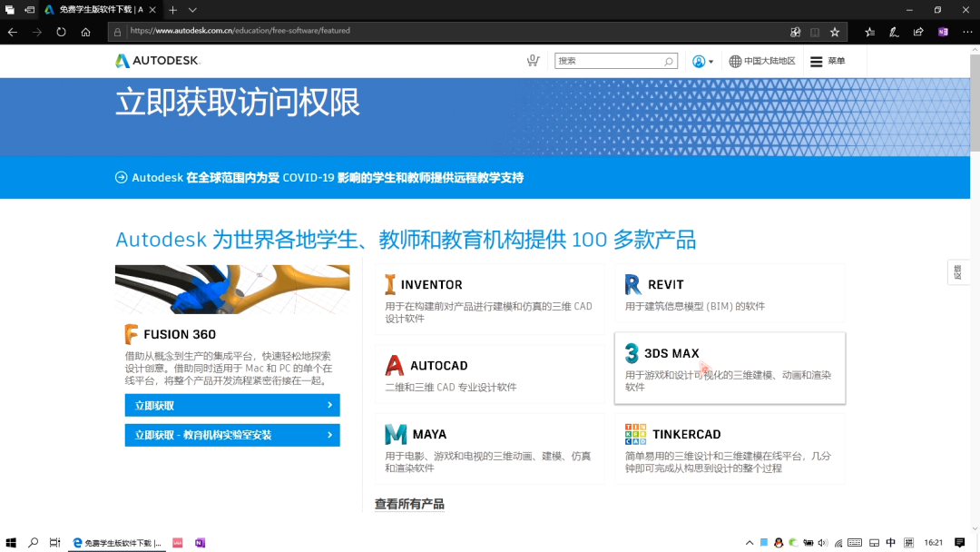The height and width of the screenshot is (552, 980).
Task: Open the 中国大陆地区 region selector
Action: coord(762,61)
